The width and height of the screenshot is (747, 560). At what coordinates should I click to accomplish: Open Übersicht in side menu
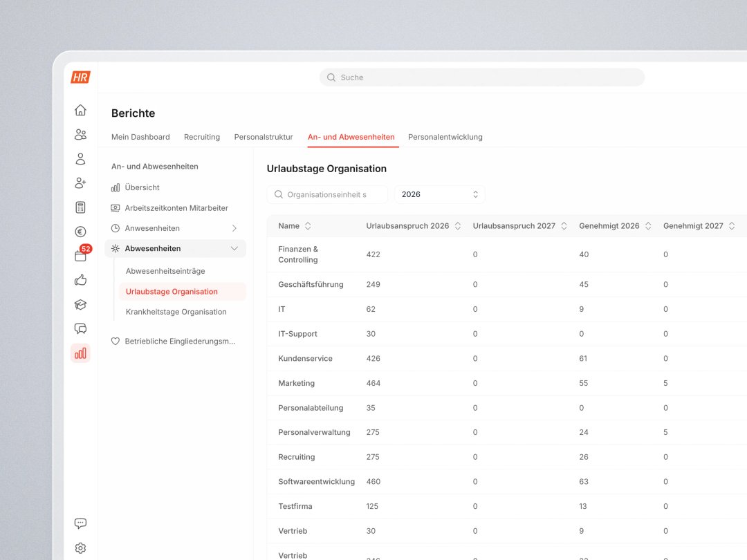[x=142, y=187]
